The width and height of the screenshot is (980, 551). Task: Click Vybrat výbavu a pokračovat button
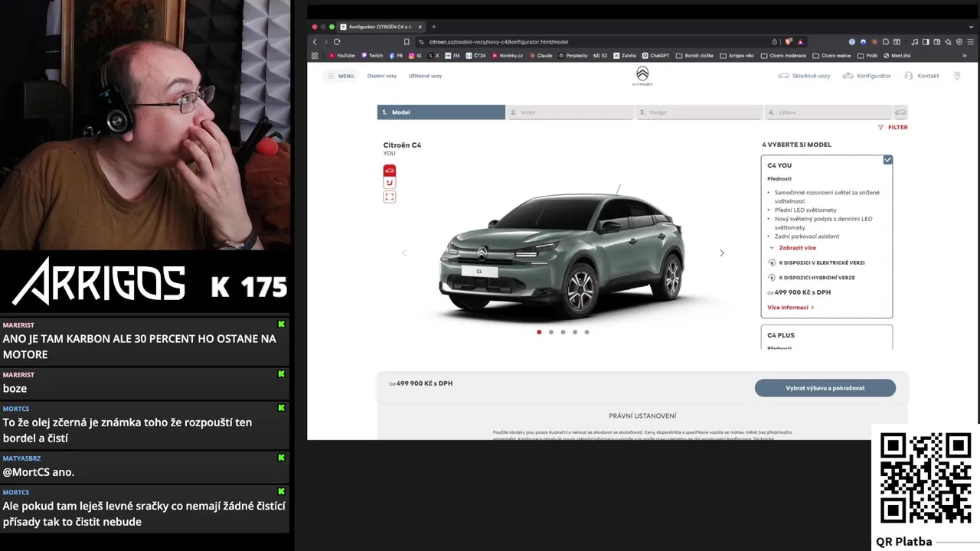click(825, 388)
